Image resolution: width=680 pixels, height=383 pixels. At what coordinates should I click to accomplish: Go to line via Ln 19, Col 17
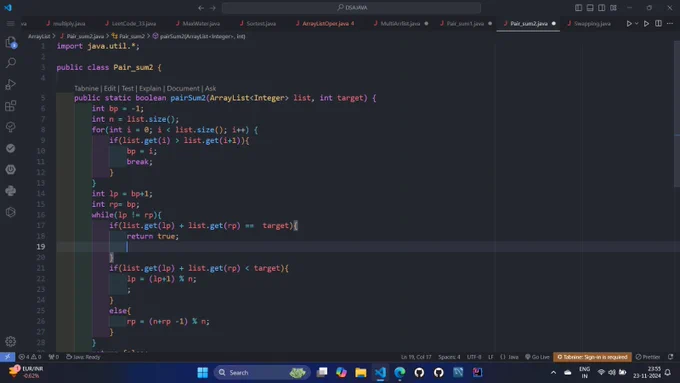(x=416, y=357)
